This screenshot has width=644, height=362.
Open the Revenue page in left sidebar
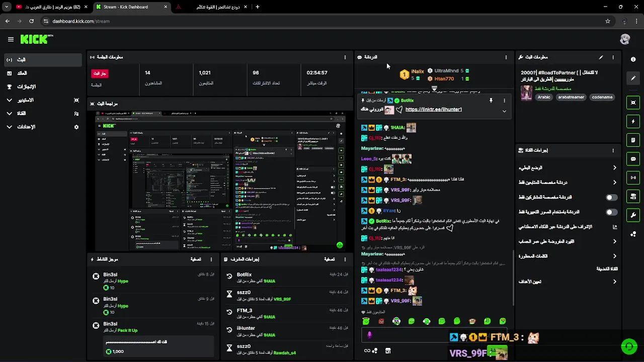pyautogui.click(x=43, y=73)
